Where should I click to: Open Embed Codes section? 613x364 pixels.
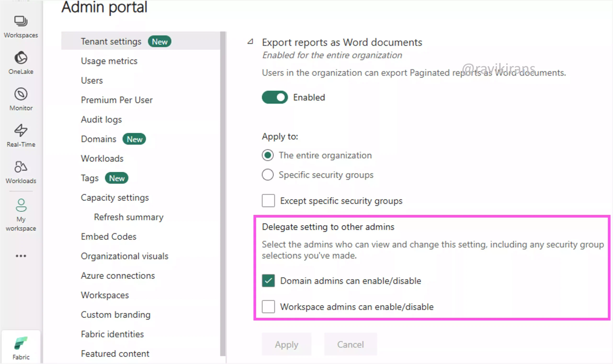(x=108, y=237)
